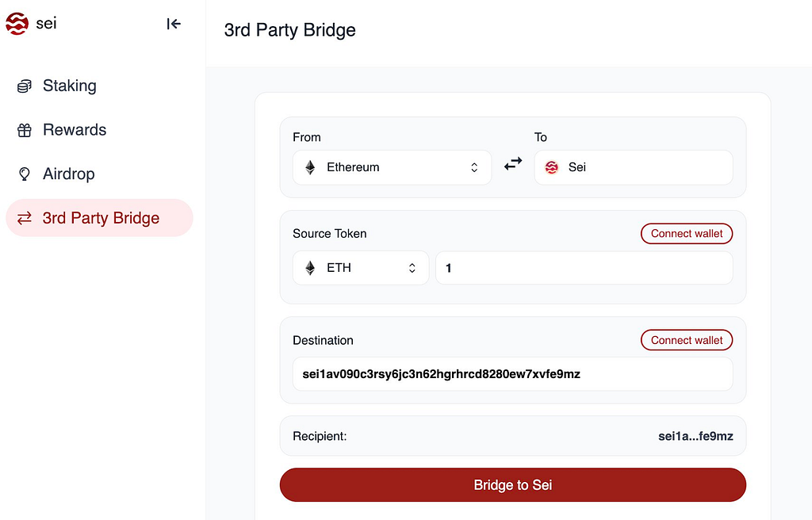Click the Airdrop balloon icon
Screen dimensions: 812x520
25,174
